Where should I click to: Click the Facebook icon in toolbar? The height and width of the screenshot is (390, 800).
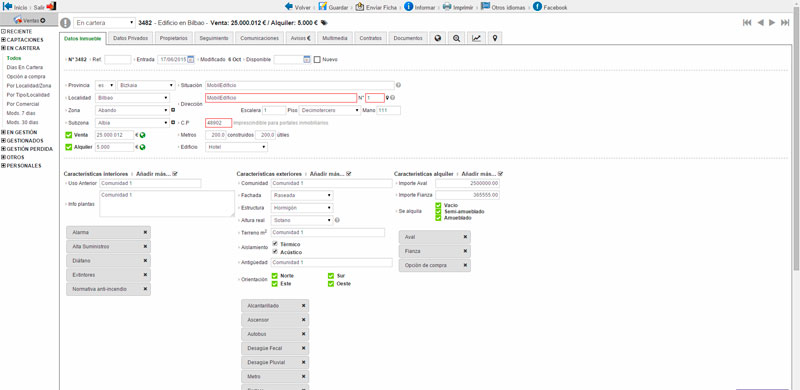(537, 7)
